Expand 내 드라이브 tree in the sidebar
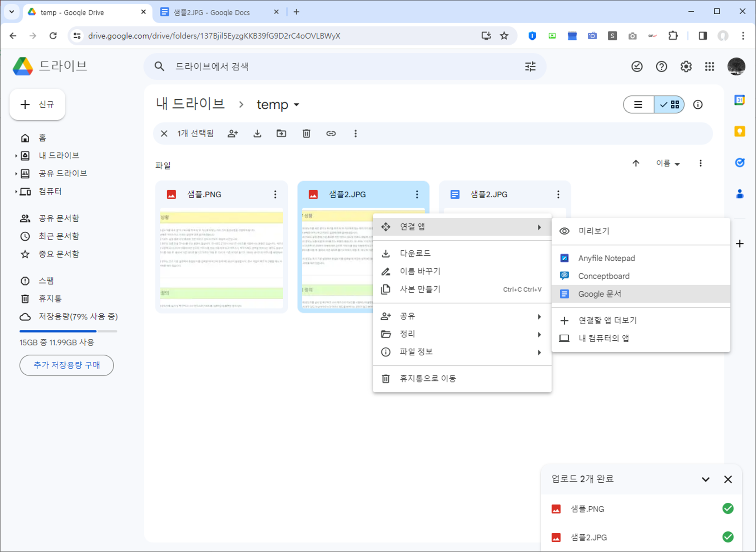 16,156
